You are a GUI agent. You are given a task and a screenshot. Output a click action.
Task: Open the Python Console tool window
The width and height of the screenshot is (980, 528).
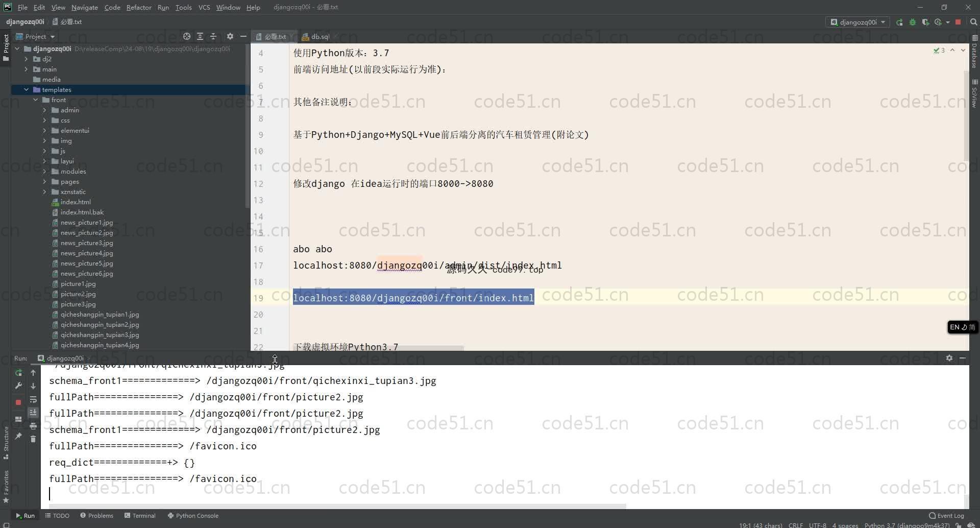(193, 515)
